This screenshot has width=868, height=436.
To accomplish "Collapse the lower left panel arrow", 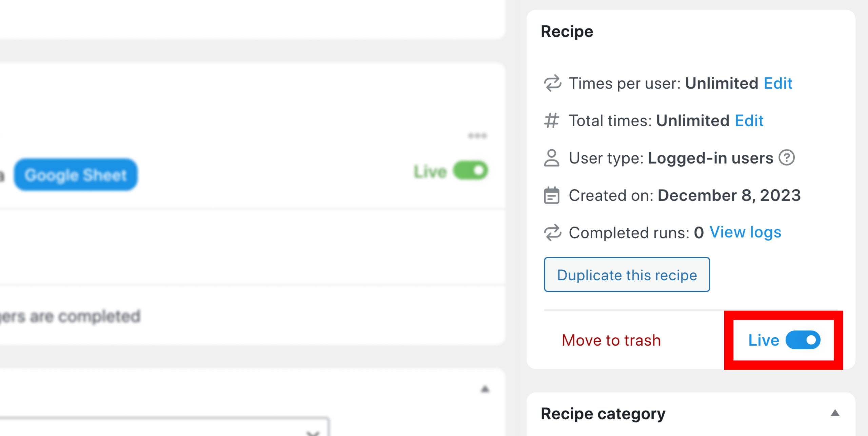I will 485,389.
